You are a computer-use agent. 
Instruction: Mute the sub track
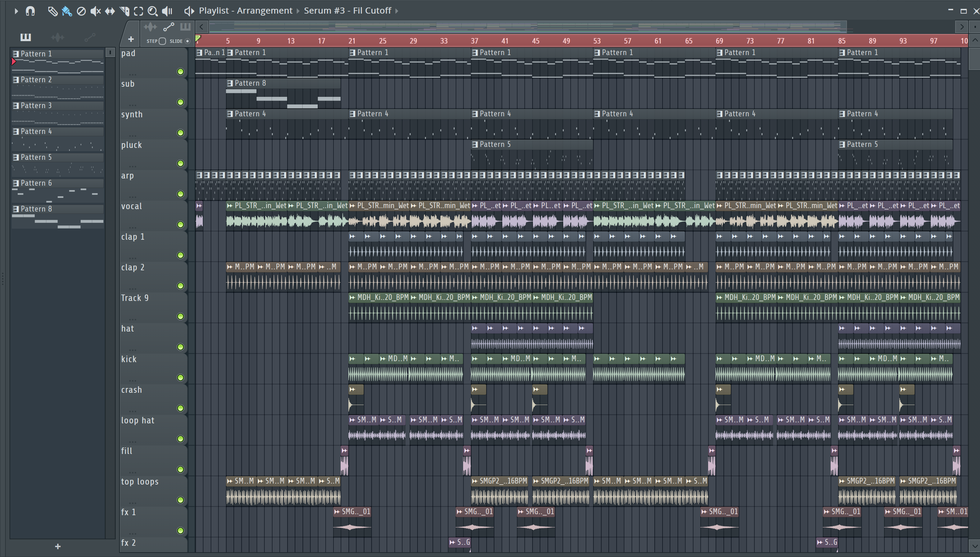coord(180,102)
